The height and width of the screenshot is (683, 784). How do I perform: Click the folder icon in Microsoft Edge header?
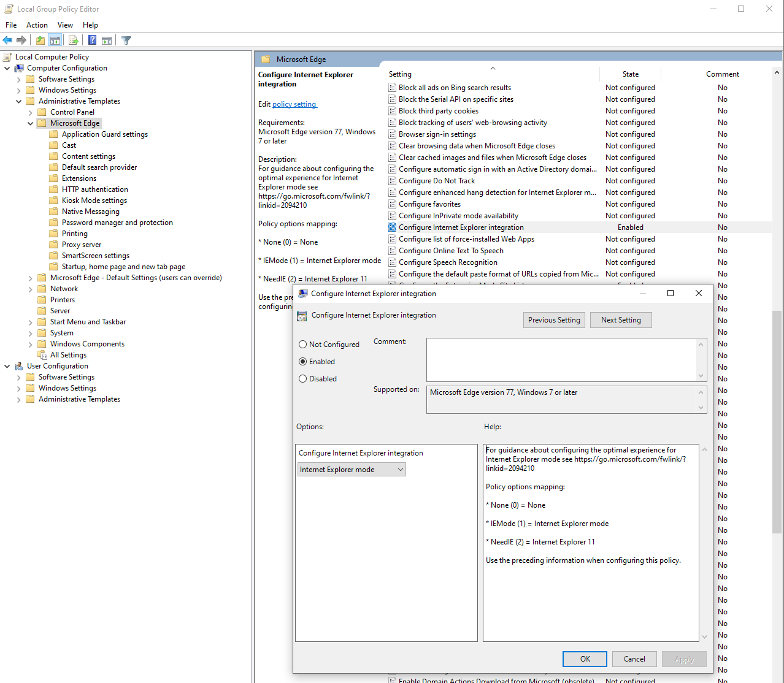tap(266, 59)
